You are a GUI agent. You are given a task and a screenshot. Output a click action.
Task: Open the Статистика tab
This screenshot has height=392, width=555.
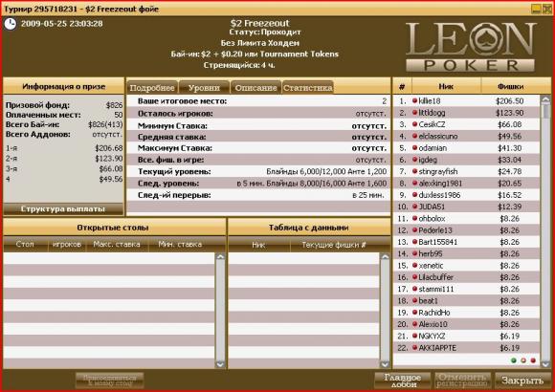click(x=308, y=88)
